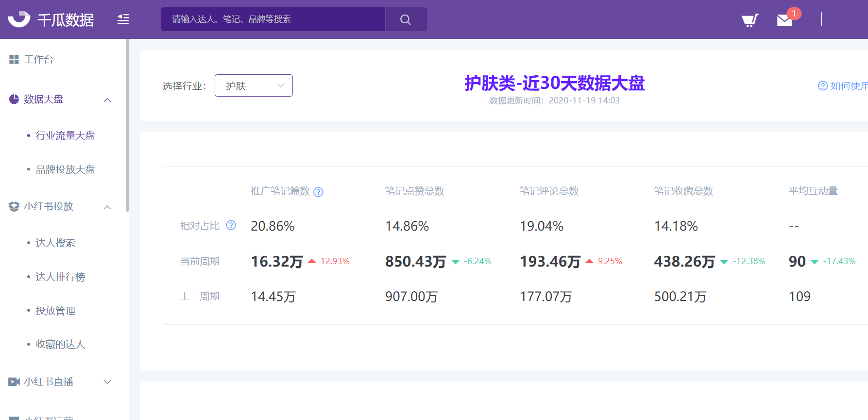This screenshot has width=868, height=420.
Task: Click help icon beside 推广笔记篇数
Action: coord(318,192)
